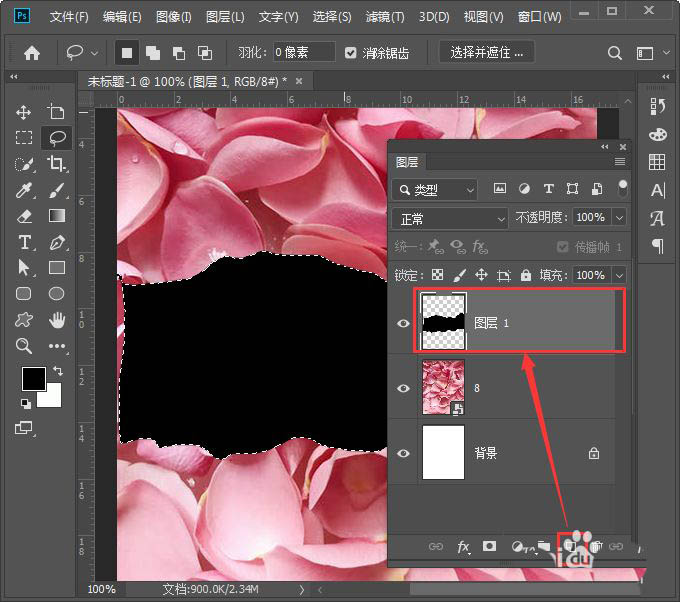The width and height of the screenshot is (680, 602).
Task: Open the Layers panel menu
Action: (620, 162)
